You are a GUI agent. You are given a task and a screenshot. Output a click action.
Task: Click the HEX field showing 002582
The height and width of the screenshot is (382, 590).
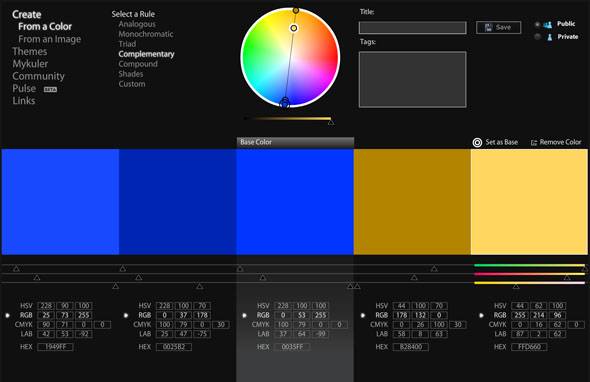pyautogui.click(x=174, y=347)
